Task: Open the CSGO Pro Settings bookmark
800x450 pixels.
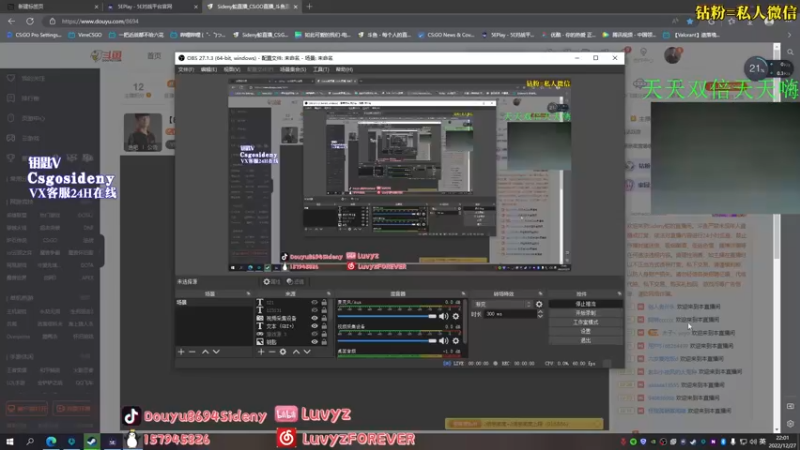Action: [34, 35]
